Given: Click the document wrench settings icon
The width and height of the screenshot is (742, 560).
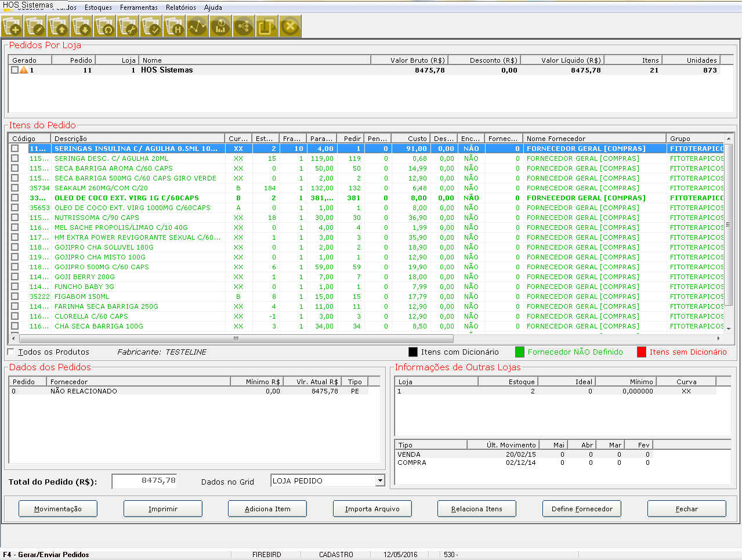Looking at the screenshot, I should tap(128, 27).
